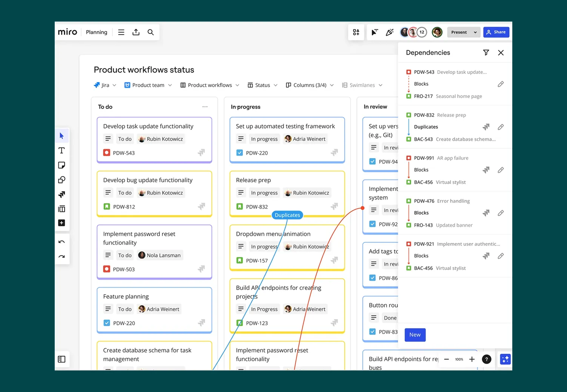Click the search magnifier icon in top bar

coord(151,32)
